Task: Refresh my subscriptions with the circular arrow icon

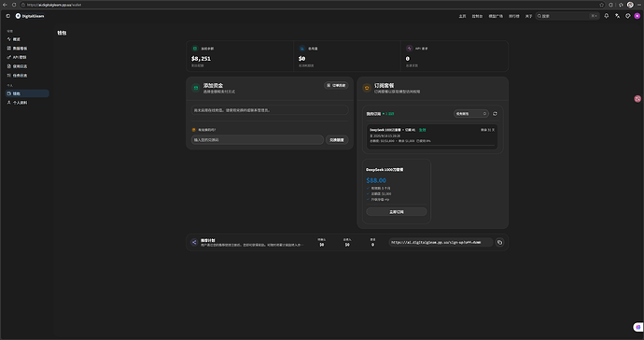Action: pos(495,113)
